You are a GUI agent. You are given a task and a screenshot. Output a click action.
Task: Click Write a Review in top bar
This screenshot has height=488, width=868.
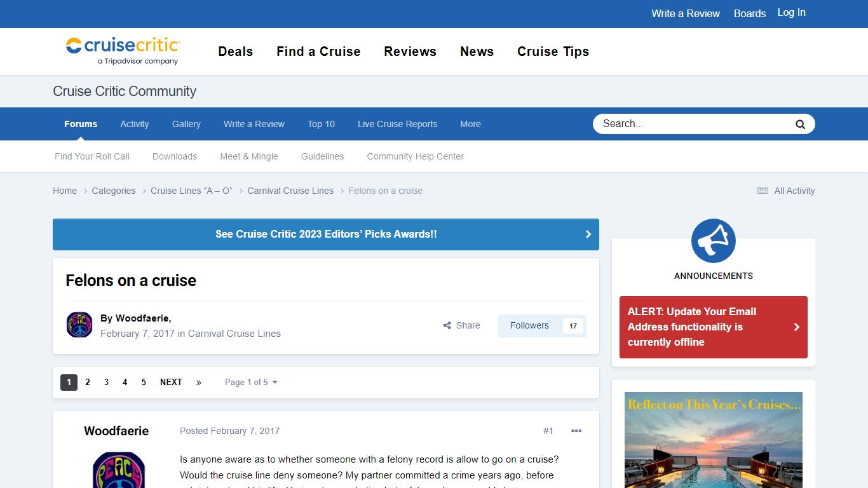[686, 13]
